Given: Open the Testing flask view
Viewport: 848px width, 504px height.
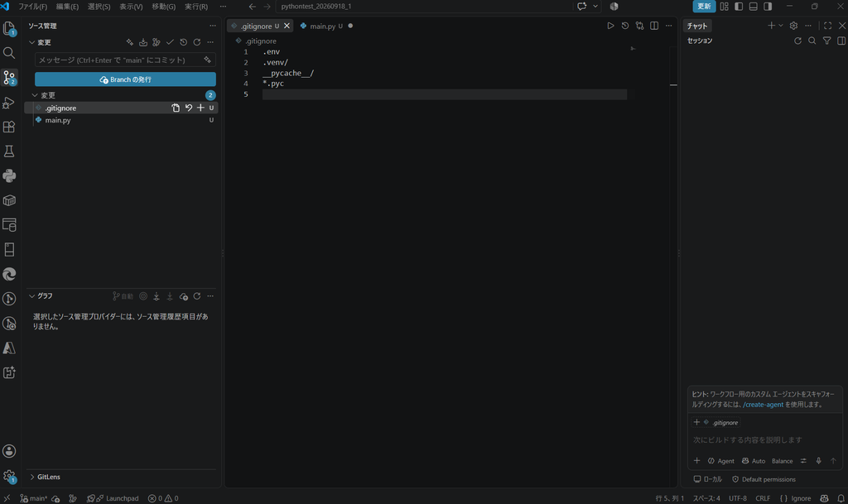Looking at the screenshot, I should 9,151.
